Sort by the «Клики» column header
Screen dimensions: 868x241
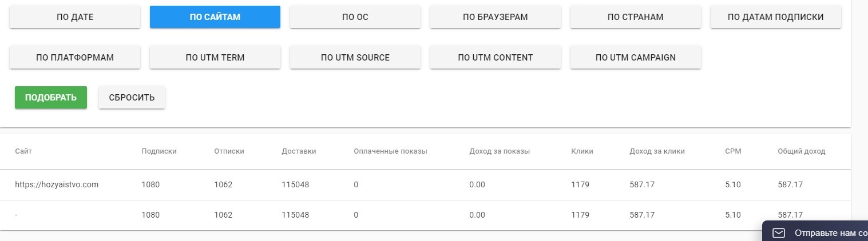coord(582,151)
